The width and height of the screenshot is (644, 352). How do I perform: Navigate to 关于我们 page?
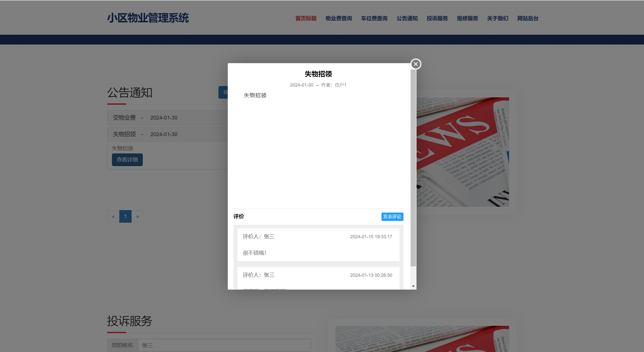(x=498, y=18)
